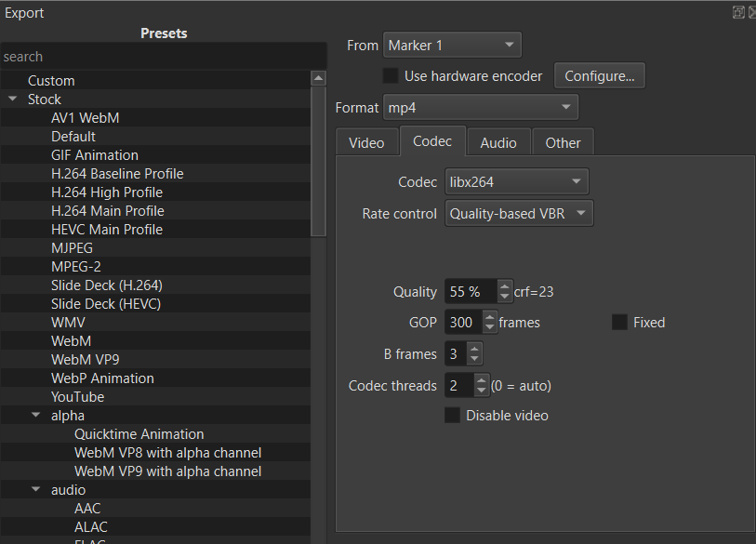Switch to the Audio tab
Screen dimensions: 756x544
(x=498, y=142)
